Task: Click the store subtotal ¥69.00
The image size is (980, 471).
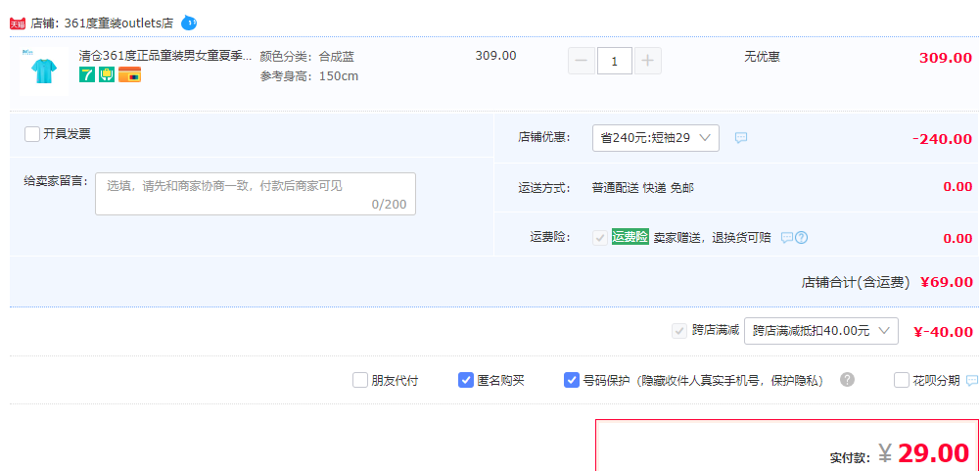Action: tap(947, 282)
